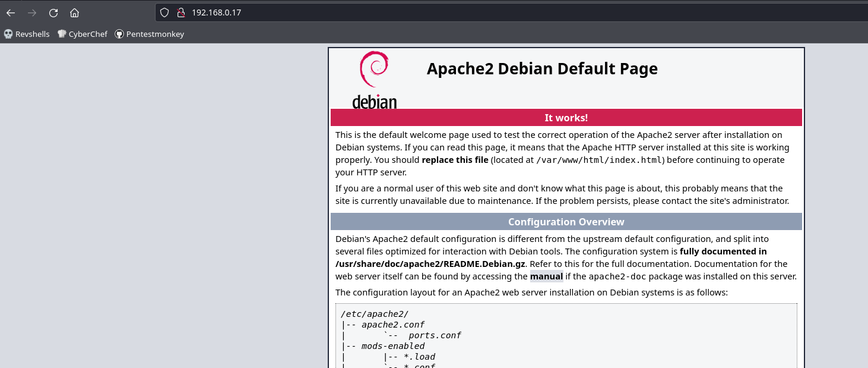The image size is (868, 368).
Task: Click the path /usr/share/doc/apache2/README.Debian.gz
Action: click(x=430, y=264)
